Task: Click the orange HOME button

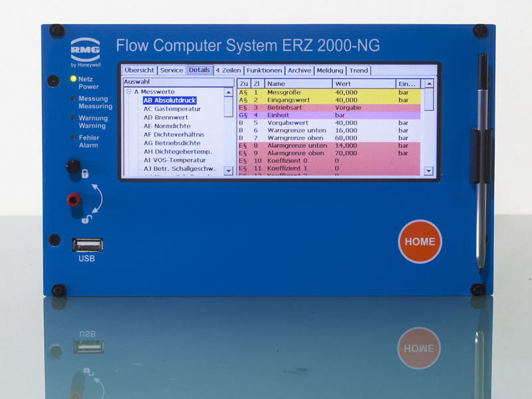Action: [420, 241]
